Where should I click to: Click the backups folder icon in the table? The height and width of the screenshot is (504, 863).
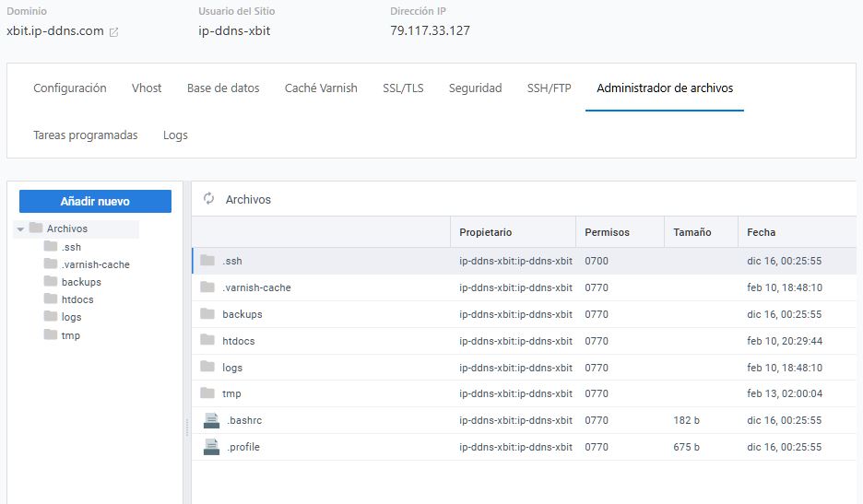pos(207,313)
